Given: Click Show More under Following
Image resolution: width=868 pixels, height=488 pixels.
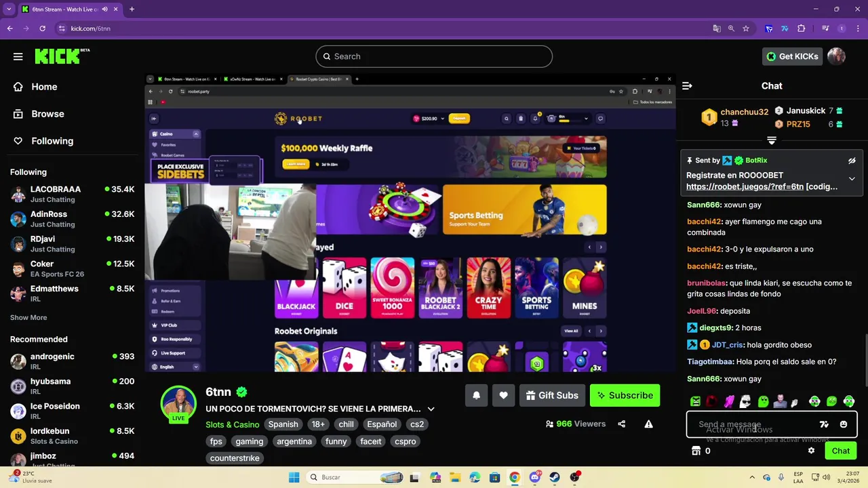Looking at the screenshot, I should click(28, 317).
